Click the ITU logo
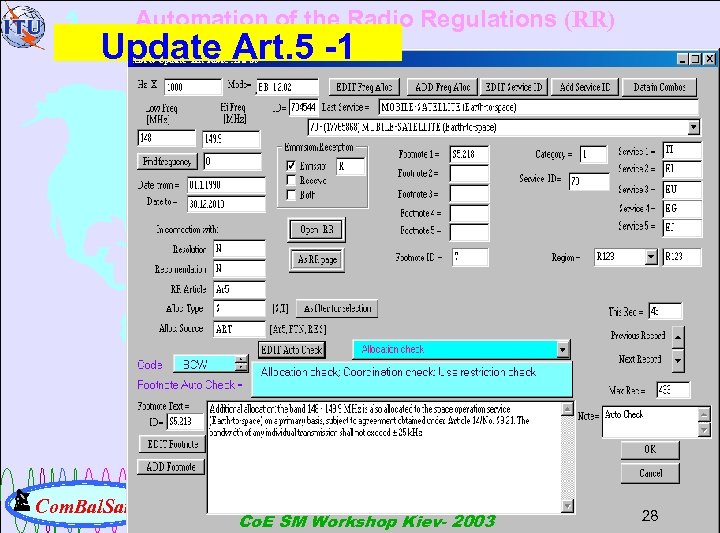The width and height of the screenshot is (720, 533). pyautogui.click(x=23, y=27)
